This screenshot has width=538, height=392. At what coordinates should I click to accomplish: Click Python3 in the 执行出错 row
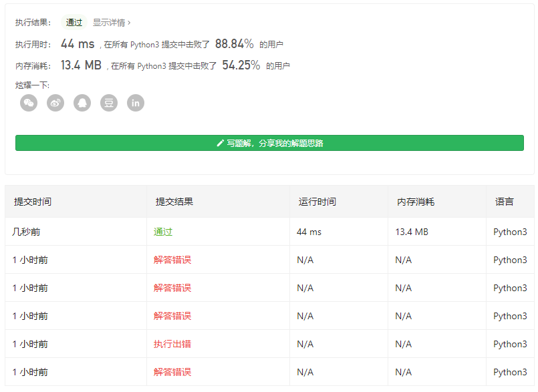pyautogui.click(x=510, y=345)
